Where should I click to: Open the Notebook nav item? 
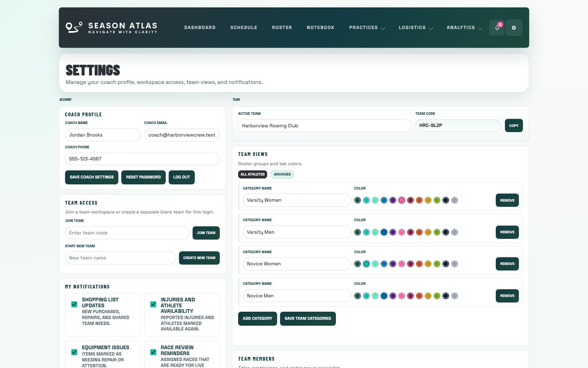(320, 28)
